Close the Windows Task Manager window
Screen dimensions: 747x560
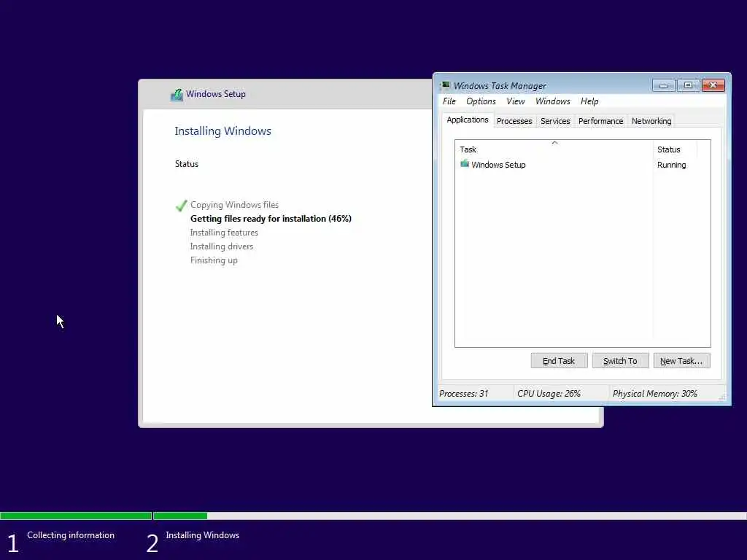coord(713,85)
